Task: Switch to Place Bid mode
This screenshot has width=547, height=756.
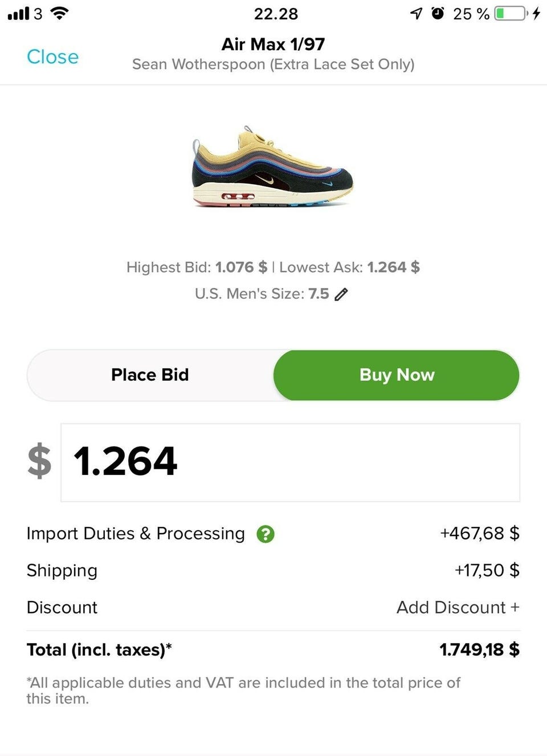Action: tap(150, 375)
